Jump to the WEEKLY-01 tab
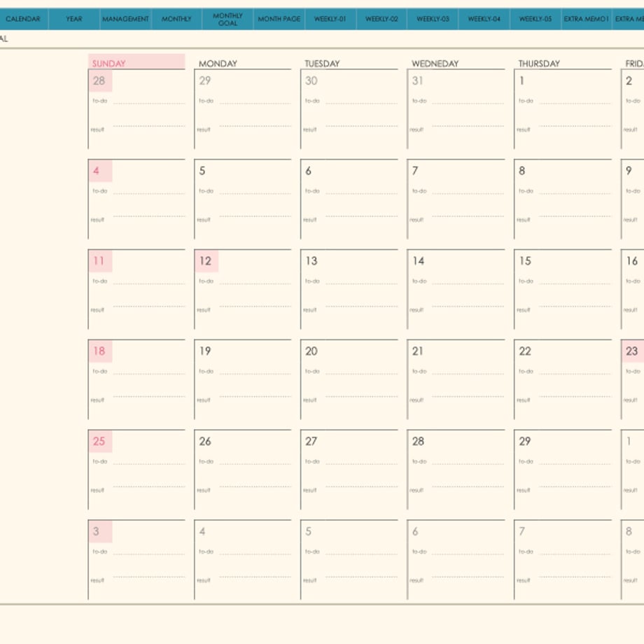This screenshot has height=644, width=644. (330, 19)
